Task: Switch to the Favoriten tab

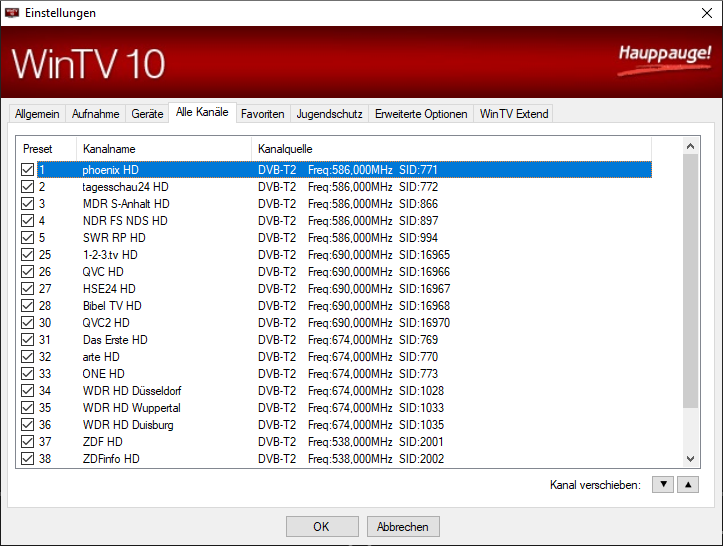Action: (x=263, y=114)
